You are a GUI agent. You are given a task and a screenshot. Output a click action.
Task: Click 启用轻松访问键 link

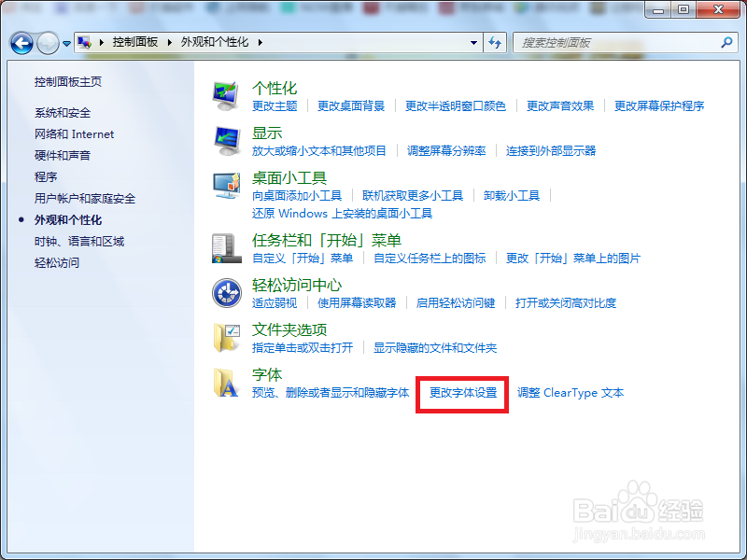click(456, 303)
